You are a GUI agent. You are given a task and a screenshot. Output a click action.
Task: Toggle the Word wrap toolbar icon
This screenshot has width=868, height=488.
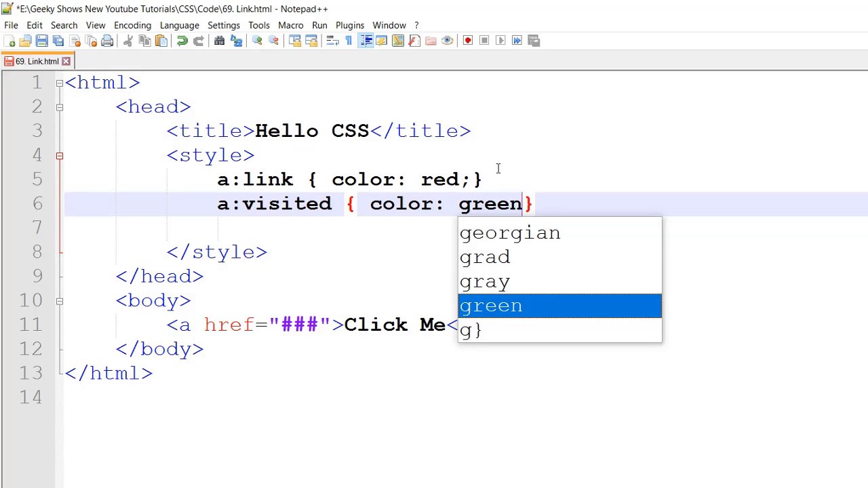coord(332,41)
